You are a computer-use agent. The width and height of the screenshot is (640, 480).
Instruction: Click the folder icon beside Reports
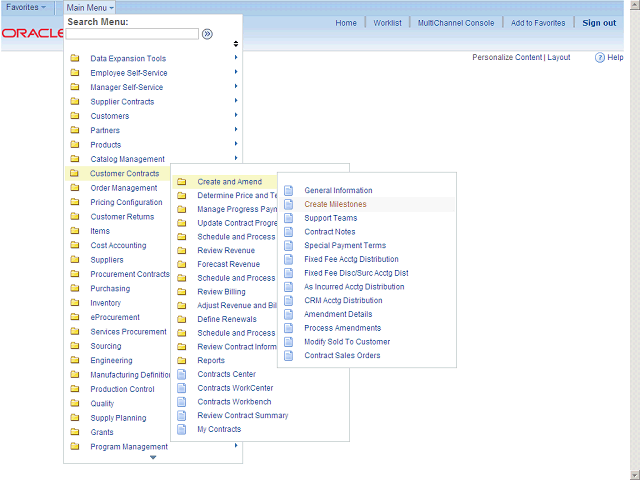click(x=182, y=360)
